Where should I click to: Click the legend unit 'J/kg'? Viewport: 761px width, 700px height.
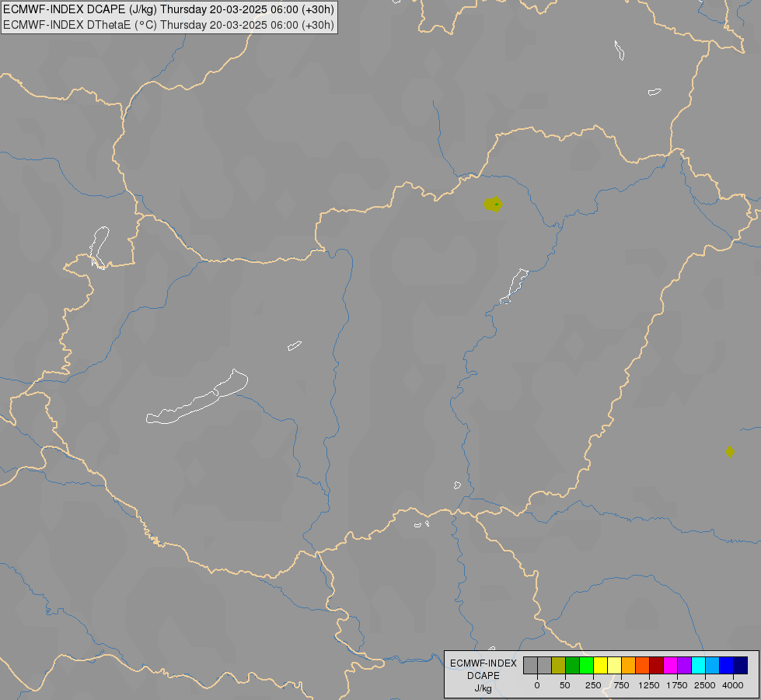[x=483, y=688]
